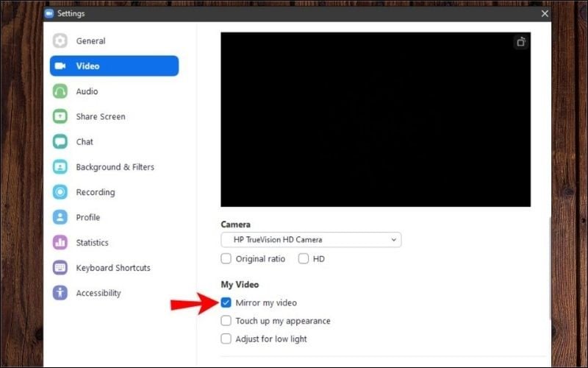Click the Audio headphones icon
The image size is (588, 368).
60,91
